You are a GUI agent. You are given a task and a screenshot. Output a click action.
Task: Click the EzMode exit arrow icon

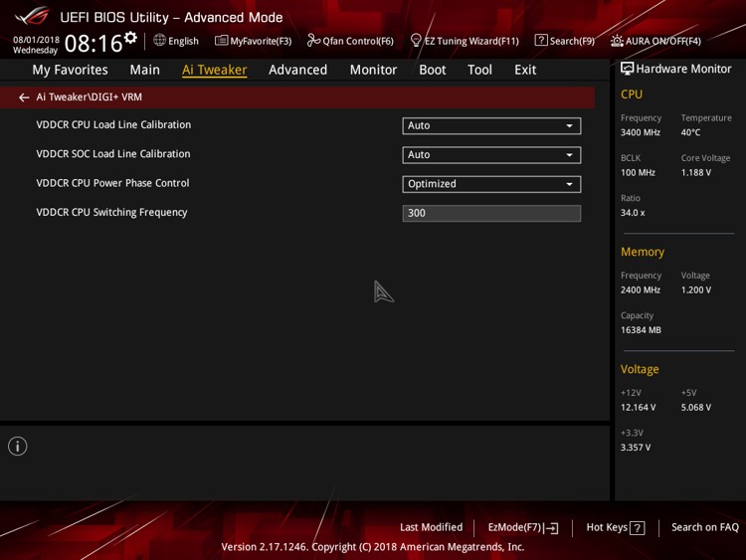click(551, 527)
